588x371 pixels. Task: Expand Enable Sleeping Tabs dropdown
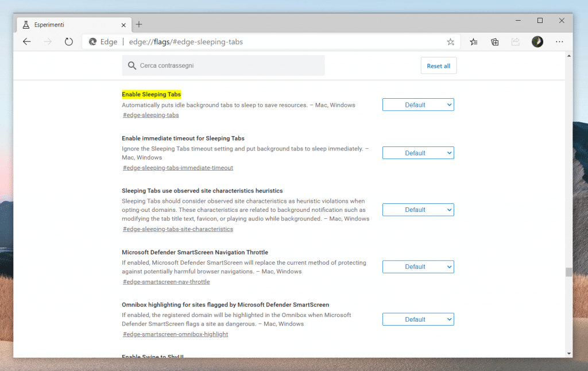click(418, 105)
